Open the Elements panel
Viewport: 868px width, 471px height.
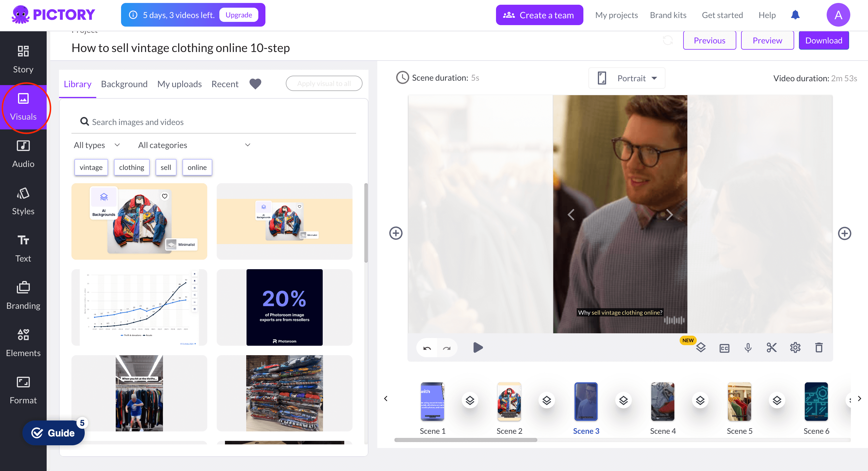(23, 343)
